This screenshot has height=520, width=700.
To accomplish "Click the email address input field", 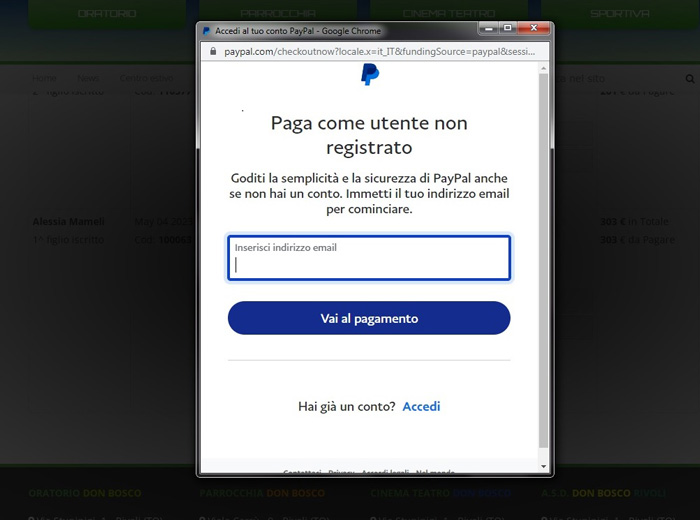I will pos(369,258).
